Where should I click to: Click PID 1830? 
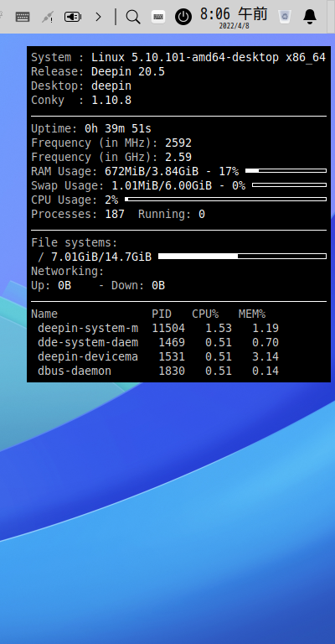click(x=172, y=371)
